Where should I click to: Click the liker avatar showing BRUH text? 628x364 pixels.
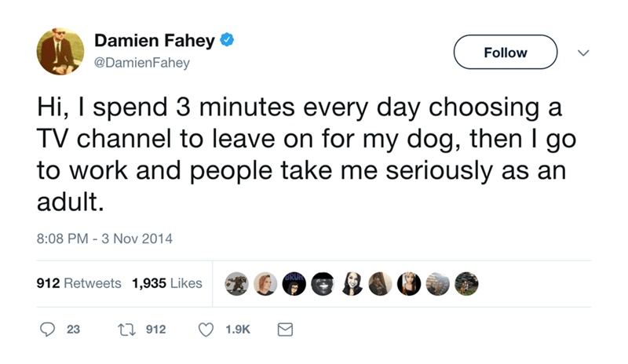click(293, 283)
